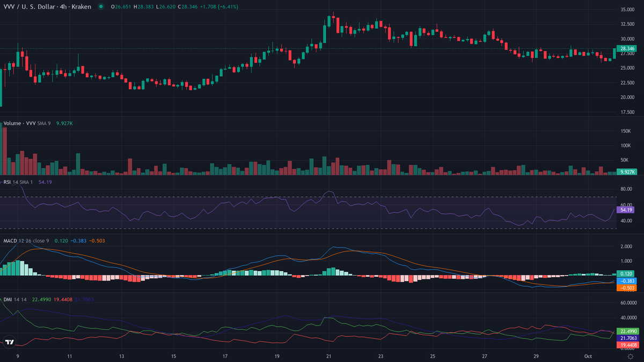
Task: Click DMI legend value 19.4408
Action: point(62,299)
